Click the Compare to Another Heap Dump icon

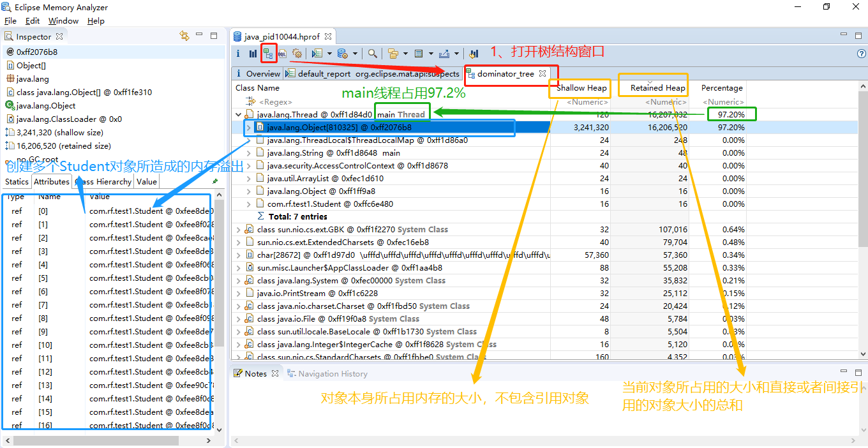point(474,54)
